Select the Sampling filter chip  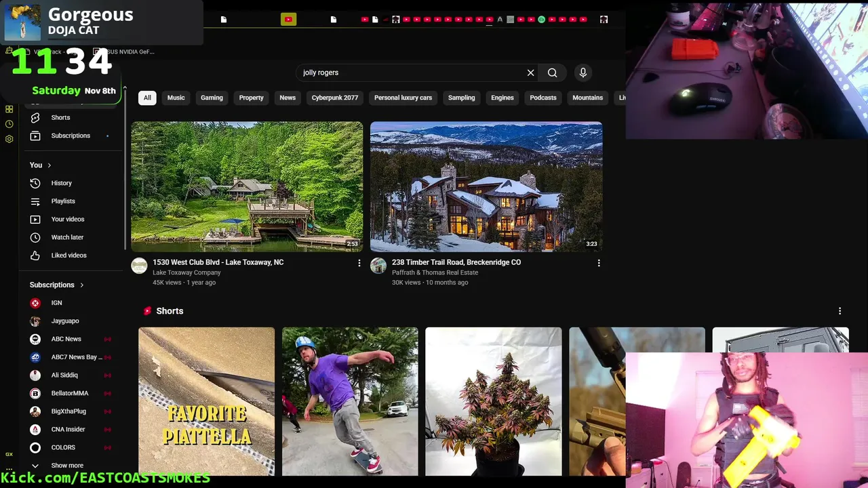tap(461, 98)
